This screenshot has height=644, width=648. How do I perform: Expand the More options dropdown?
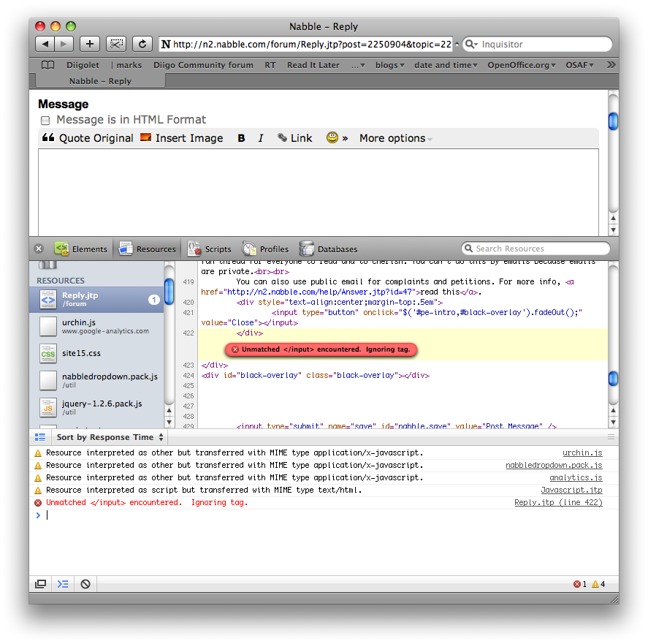395,138
